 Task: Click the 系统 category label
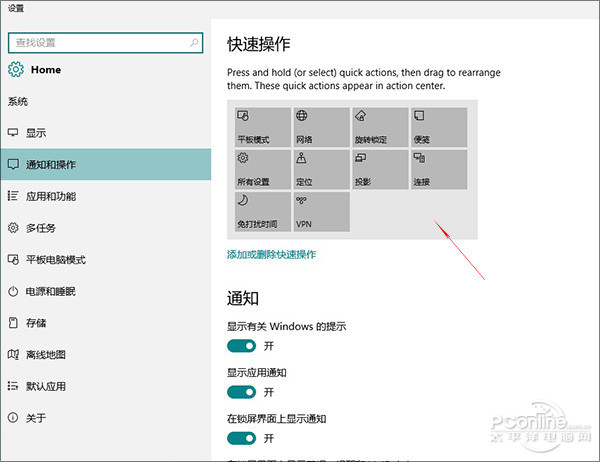[x=18, y=101]
